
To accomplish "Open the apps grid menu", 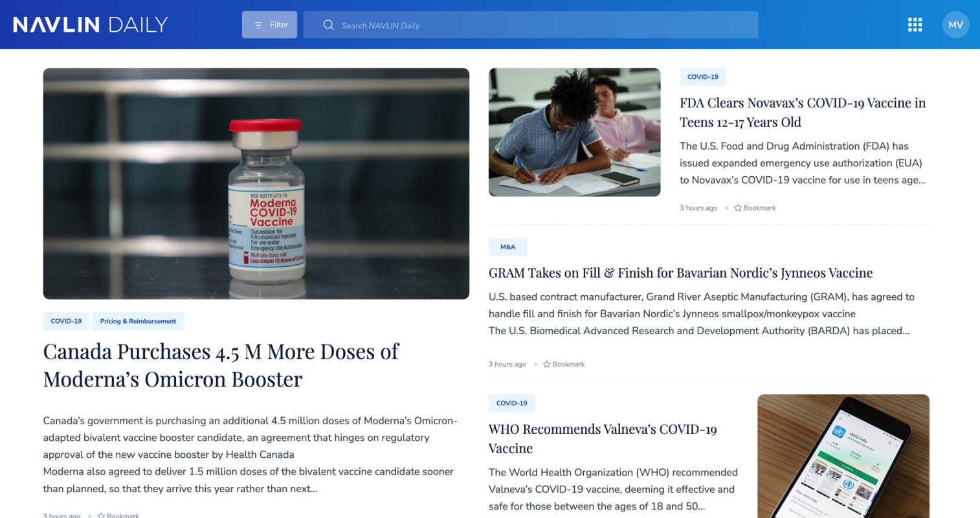I will pos(915,25).
